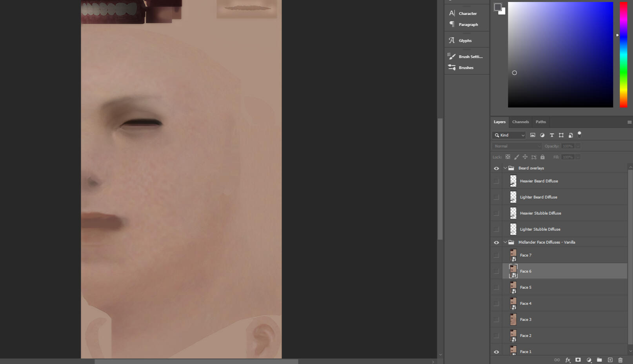Click the Create new group folder icon
Image resolution: width=633 pixels, height=364 pixels.
coord(599,360)
